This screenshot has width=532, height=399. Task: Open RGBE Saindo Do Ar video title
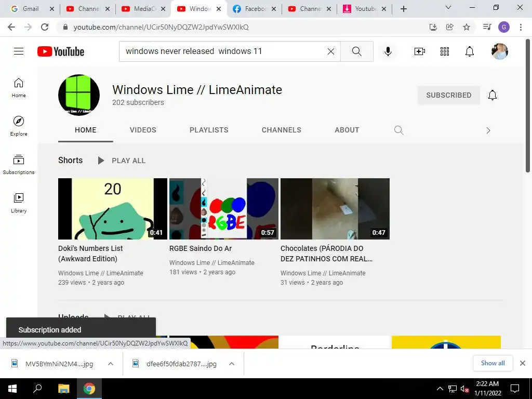tap(201, 248)
